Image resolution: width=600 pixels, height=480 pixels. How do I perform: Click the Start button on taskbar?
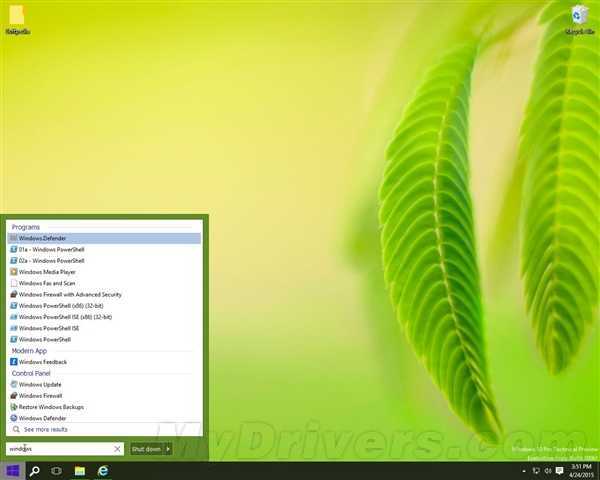13,471
